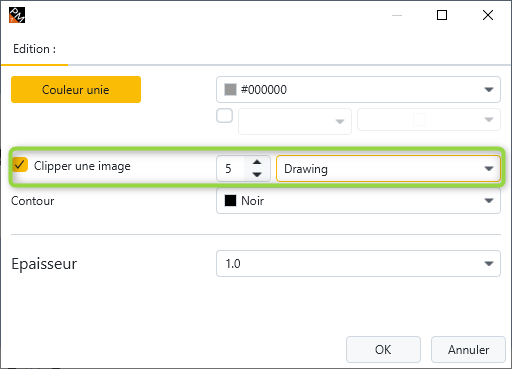The image size is (512, 369).
Task: Open the #000000 color dropdown
Action: pyautogui.click(x=358, y=89)
